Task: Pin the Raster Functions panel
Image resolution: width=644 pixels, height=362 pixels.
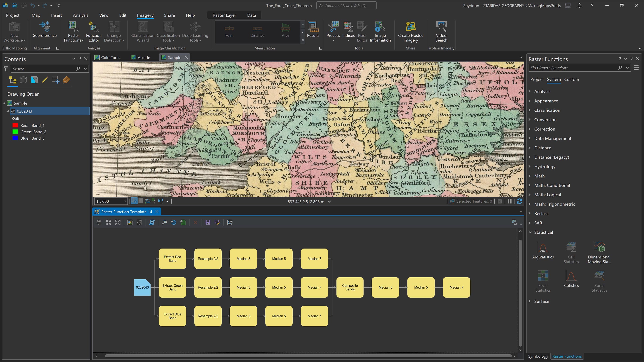Action: coord(632,59)
